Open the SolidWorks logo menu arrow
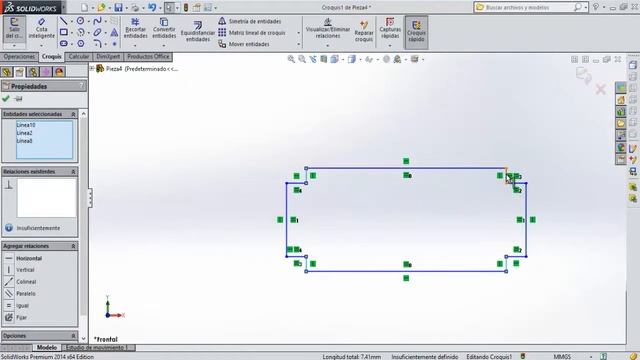Viewport: 640px width, 360px height. pos(63,7)
